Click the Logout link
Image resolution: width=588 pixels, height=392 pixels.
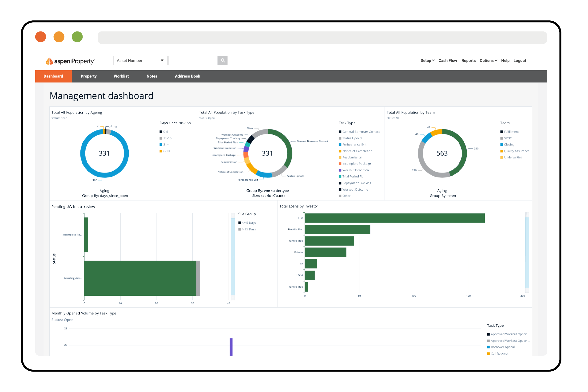click(x=520, y=60)
